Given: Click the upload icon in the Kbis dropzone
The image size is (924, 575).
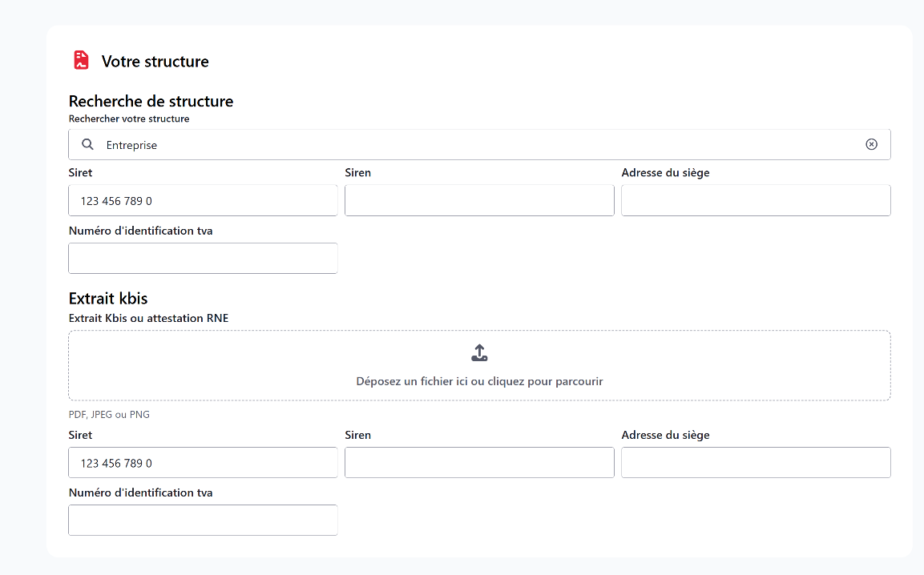Looking at the screenshot, I should [x=480, y=353].
